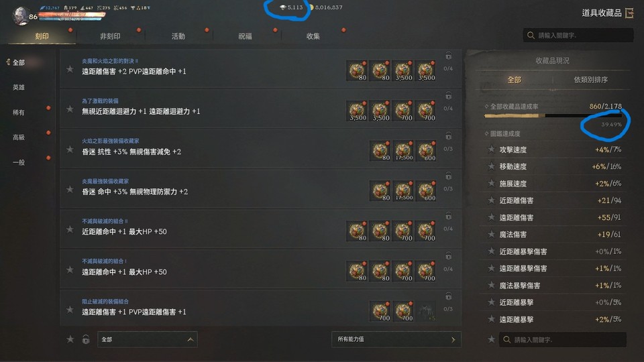Click the 全部收藏品達成率 progress bar
This screenshot has width=644, height=362.
pos(553,116)
